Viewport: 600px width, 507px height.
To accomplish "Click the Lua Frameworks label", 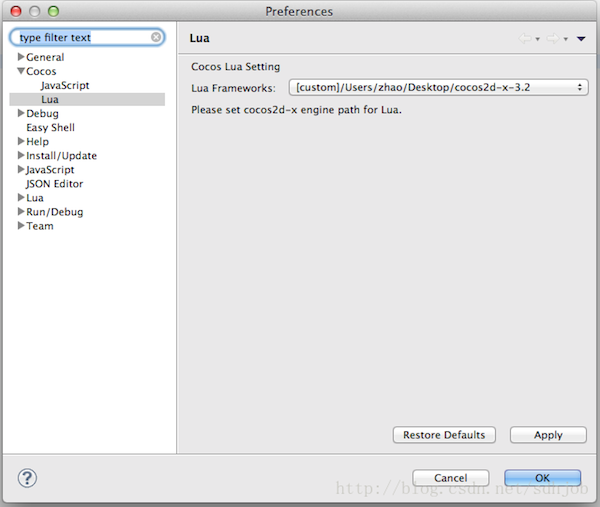I will point(233,88).
